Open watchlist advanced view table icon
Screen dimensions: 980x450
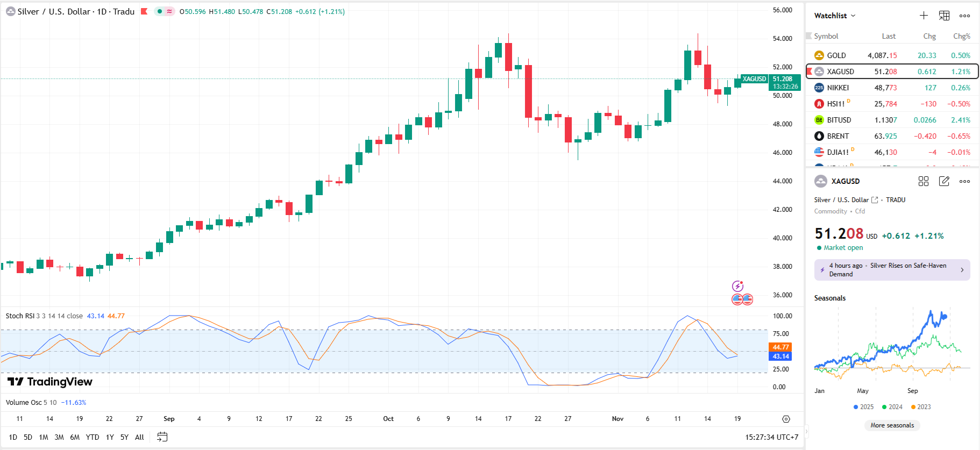point(944,16)
